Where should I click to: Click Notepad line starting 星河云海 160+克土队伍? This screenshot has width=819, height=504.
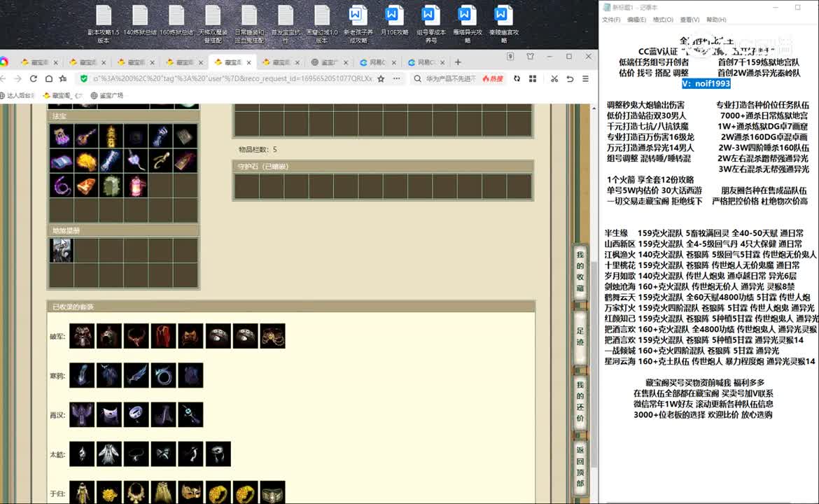pos(710,361)
